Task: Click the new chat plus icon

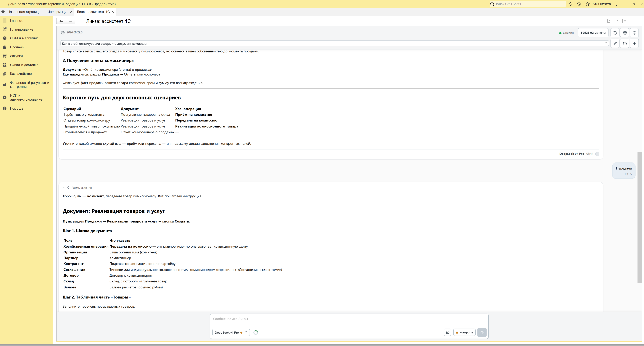Action: [634, 44]
